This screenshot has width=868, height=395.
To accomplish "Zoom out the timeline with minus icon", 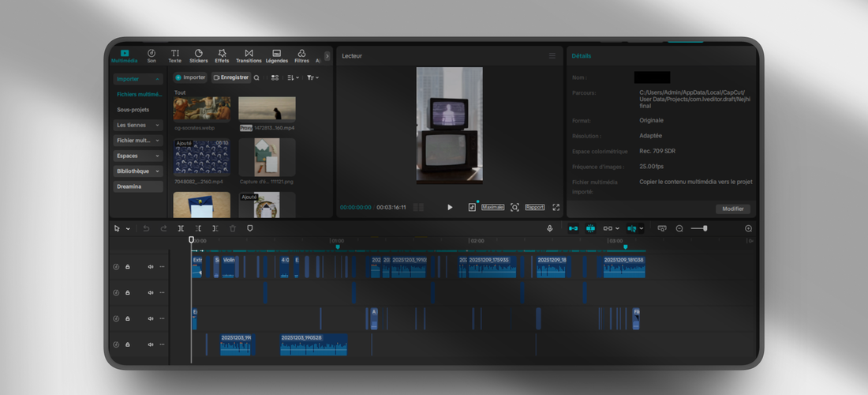I will pos(679,228).
